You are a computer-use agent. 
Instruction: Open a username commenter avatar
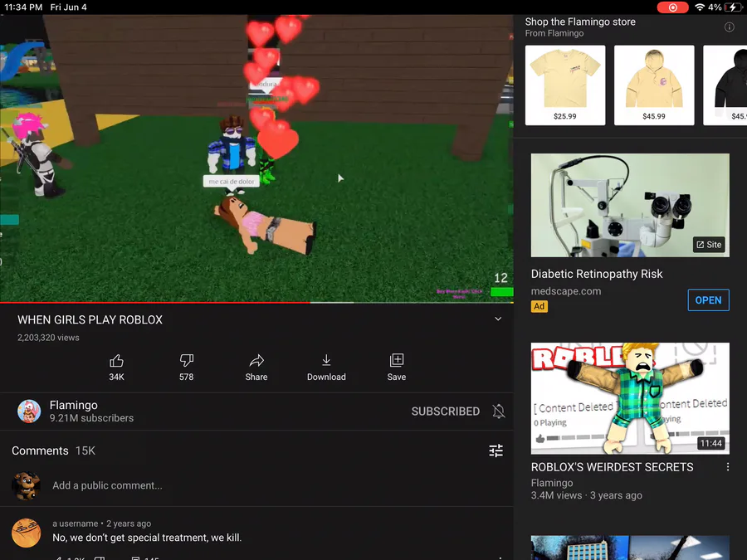pos(27,533)
